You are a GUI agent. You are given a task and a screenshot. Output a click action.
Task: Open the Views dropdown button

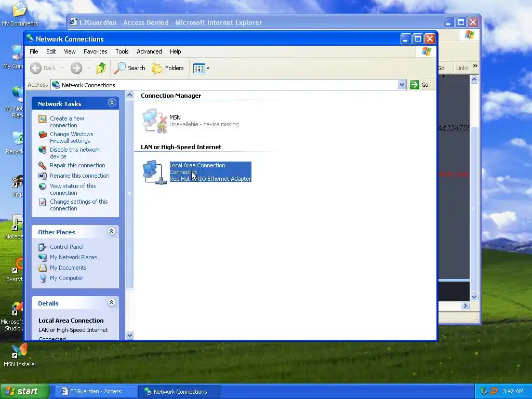[x=201, y=68]
